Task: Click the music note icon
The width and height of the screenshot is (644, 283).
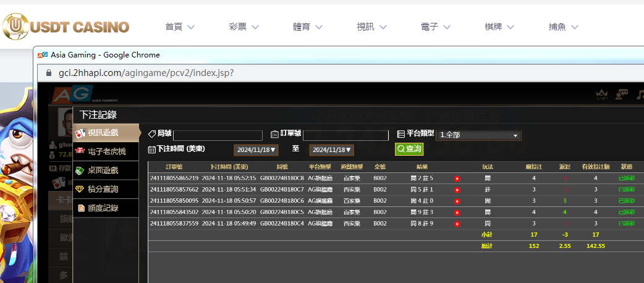Action: 640,95
